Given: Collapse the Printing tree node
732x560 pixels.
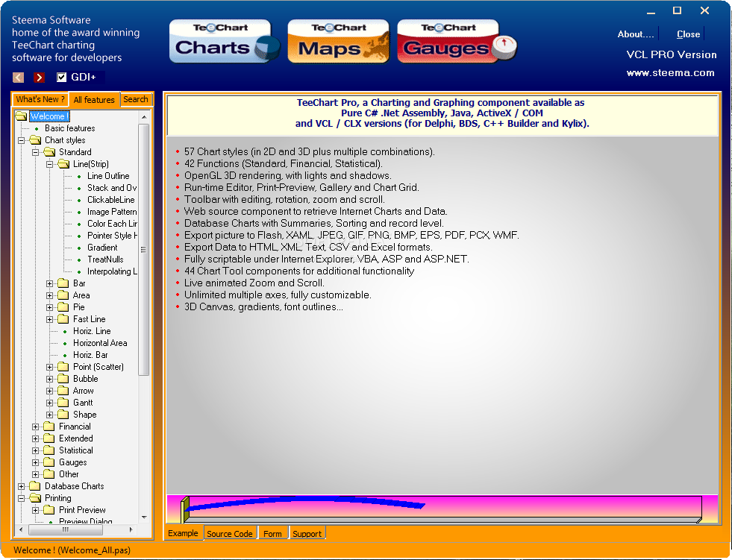Looking at the screenshot, I should [21, 498].
